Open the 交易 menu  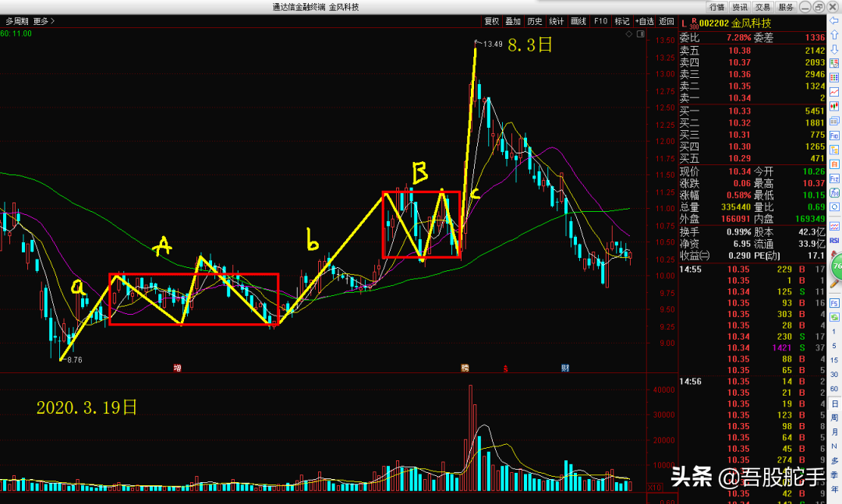coord(763,7)
